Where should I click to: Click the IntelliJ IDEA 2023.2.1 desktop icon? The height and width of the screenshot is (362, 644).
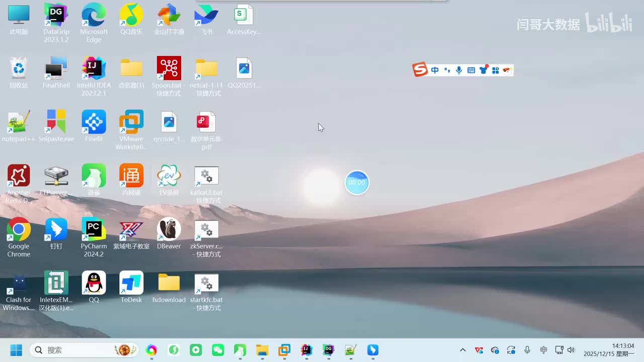coord(94,76)
